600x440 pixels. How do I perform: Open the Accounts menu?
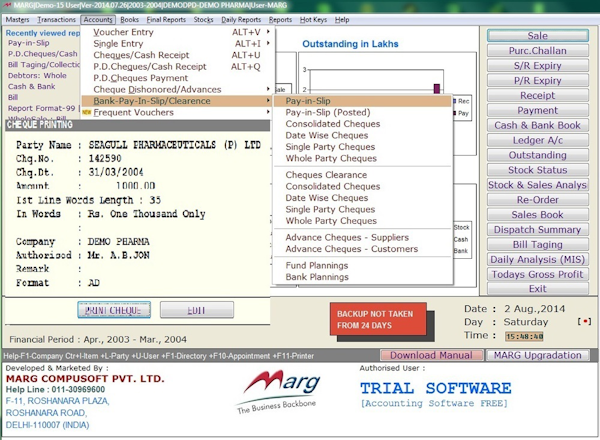pos(98,20)
